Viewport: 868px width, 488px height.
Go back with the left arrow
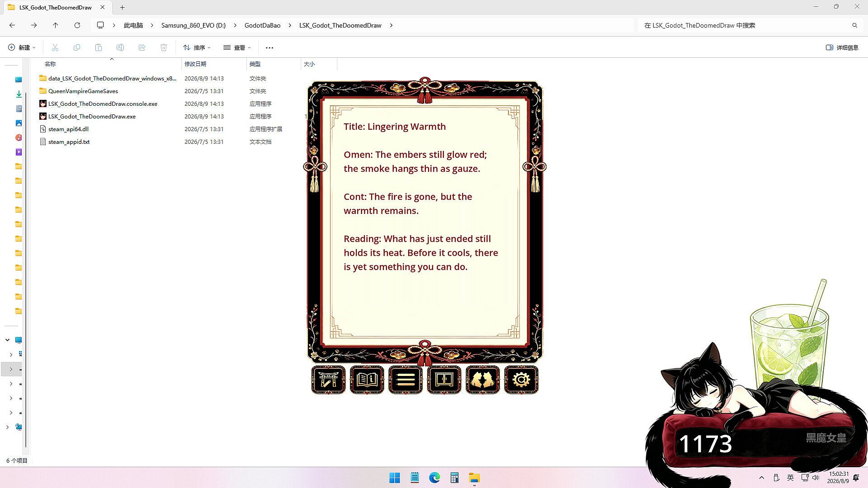pos(12,25)
